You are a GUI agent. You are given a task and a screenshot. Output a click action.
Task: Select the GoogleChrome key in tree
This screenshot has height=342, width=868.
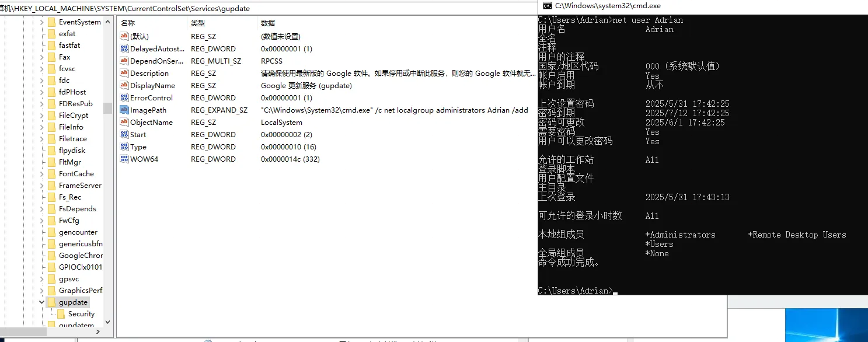[x=80, y=256]
